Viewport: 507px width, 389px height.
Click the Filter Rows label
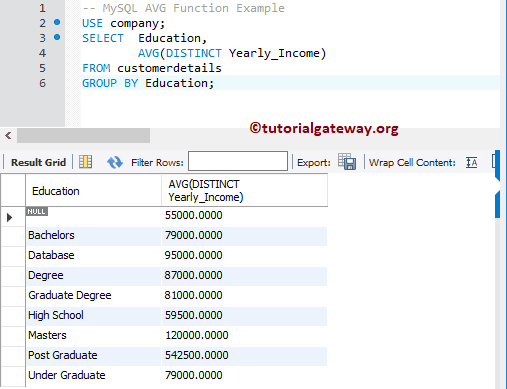coord(157,163)
